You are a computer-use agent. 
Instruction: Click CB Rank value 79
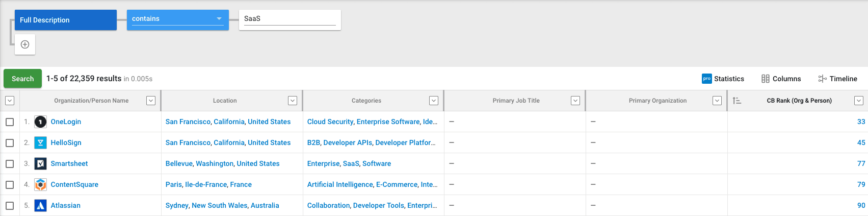861,184
